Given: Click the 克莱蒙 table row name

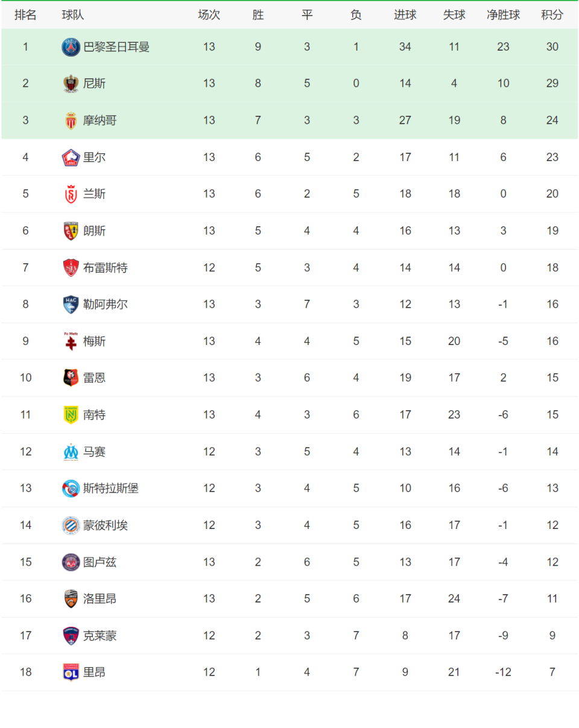Looking at the screenshot, I should click(100, 635).
